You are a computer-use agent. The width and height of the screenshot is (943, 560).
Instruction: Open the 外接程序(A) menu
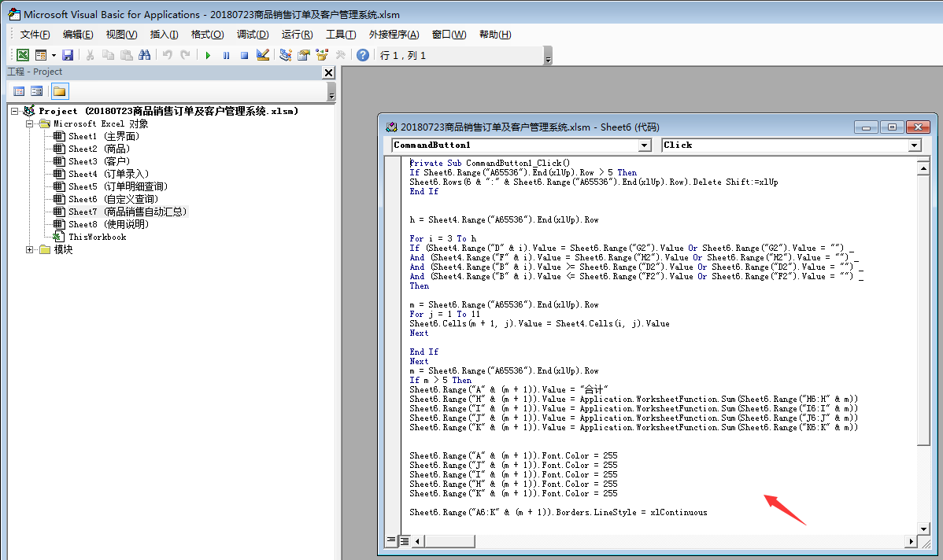coord(394,35)
